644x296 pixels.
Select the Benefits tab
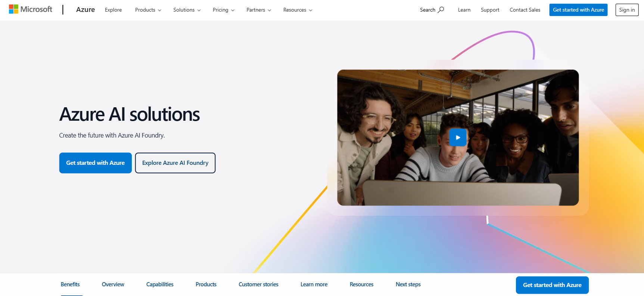click(70, 284)
